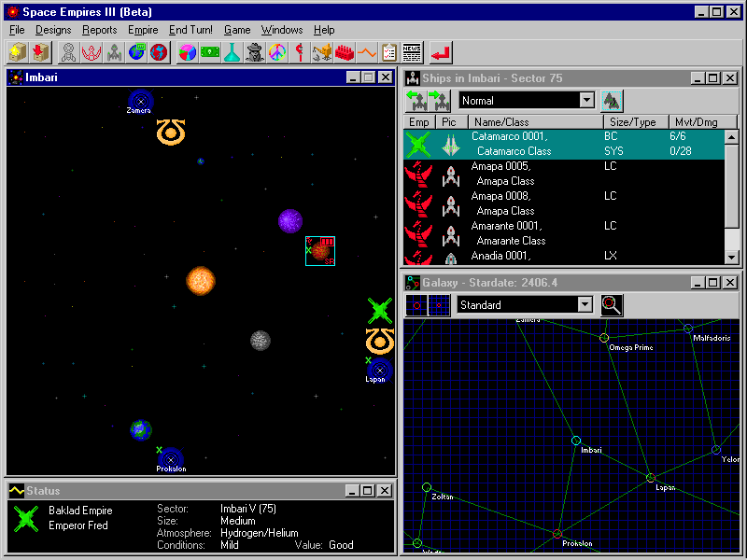
Task: Open the Help menu
Action: (x=324, y=30)
